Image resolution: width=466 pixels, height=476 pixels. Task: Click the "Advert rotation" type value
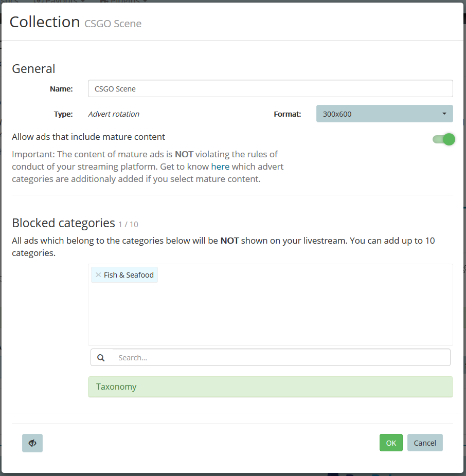coord(114,114)
